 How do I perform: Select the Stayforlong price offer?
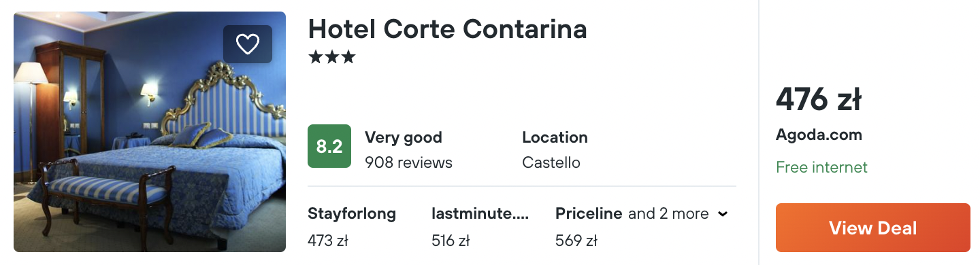point(352,227)
